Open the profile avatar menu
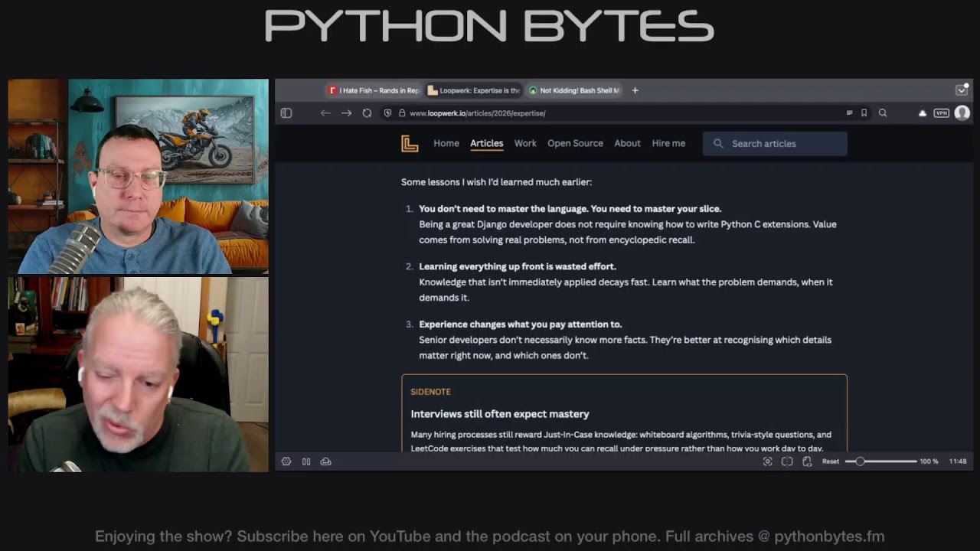 coord(962,113)
